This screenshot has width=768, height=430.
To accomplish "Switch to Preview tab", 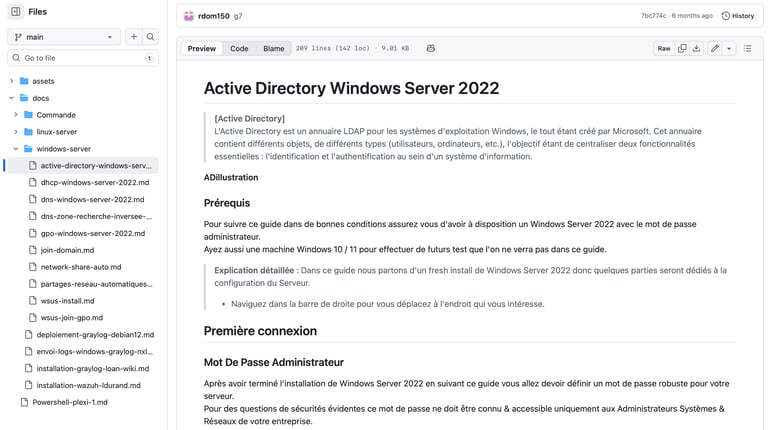I will [x=202, y=48].
